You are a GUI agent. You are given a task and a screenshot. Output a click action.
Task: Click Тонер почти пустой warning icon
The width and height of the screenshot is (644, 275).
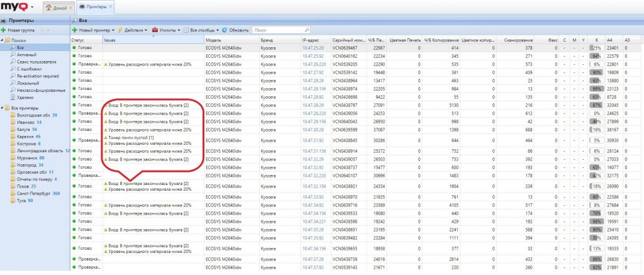tap(106, 138)
